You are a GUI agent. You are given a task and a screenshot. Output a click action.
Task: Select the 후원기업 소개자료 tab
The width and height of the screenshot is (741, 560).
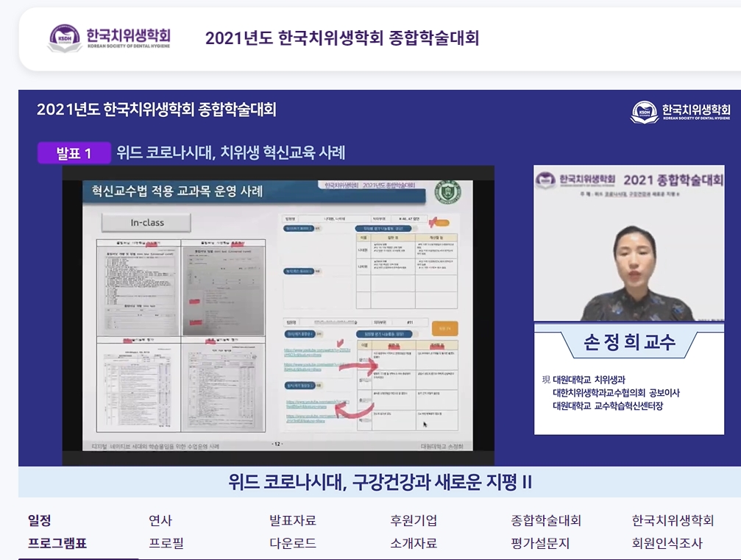(414, 532)
